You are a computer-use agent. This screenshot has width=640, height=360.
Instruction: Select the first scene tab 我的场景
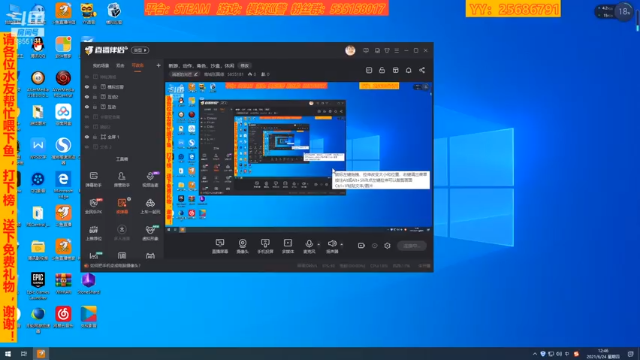tap(101, 66)
